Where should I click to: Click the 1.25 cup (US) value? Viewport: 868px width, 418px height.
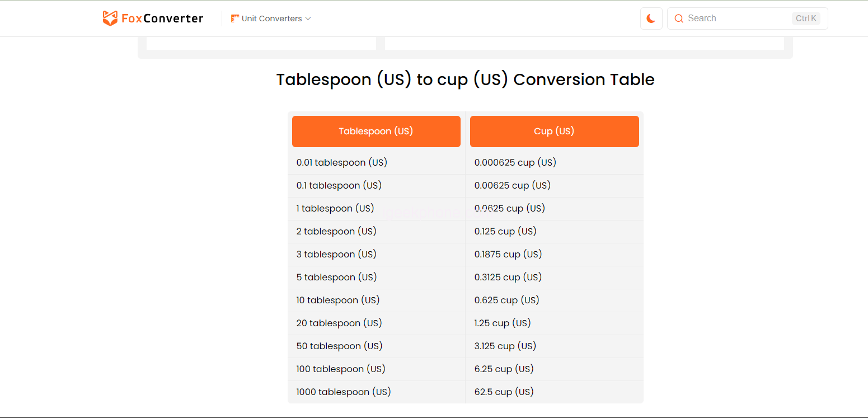[x=503, y=323]
